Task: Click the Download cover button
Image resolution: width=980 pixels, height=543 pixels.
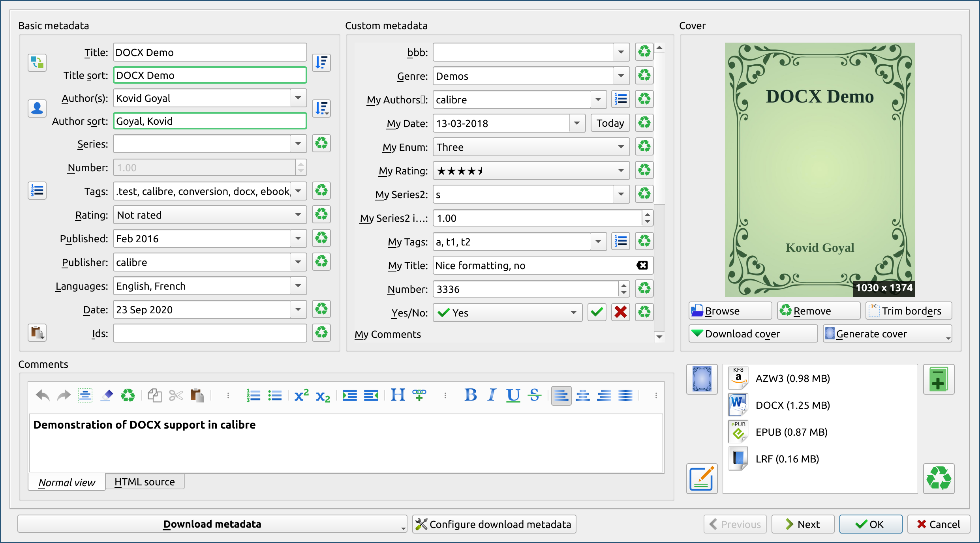Action: [753, 334]
